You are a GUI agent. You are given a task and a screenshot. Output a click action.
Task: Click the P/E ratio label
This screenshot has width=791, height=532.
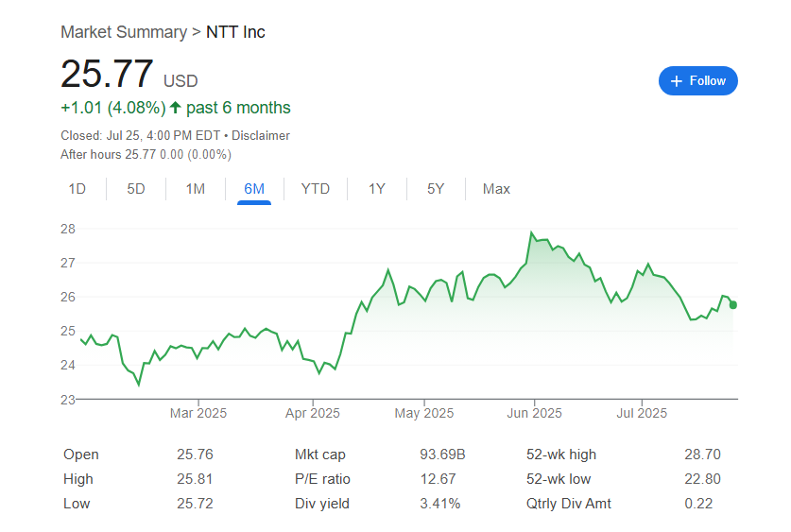(x=322, y=478)
